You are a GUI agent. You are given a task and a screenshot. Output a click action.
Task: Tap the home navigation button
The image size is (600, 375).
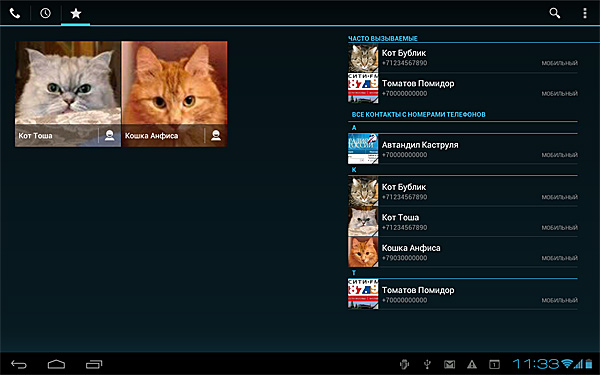tap(56, 364)
